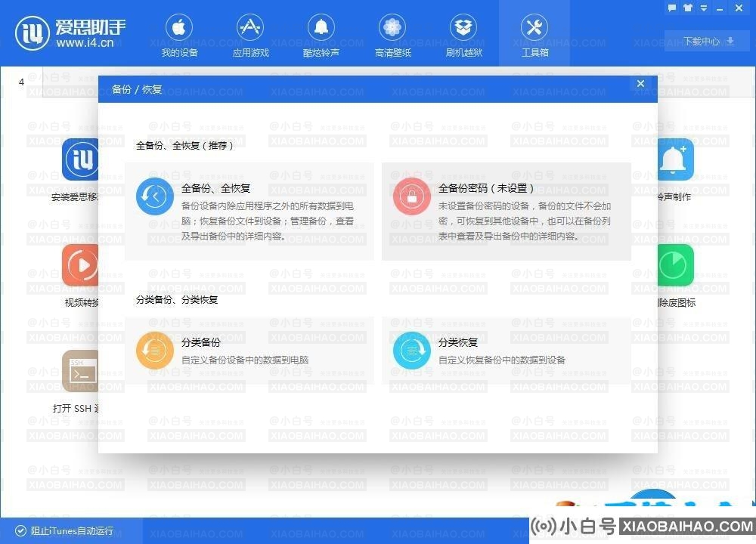Click the cyan 分类恢复 icon

(412, 351)
